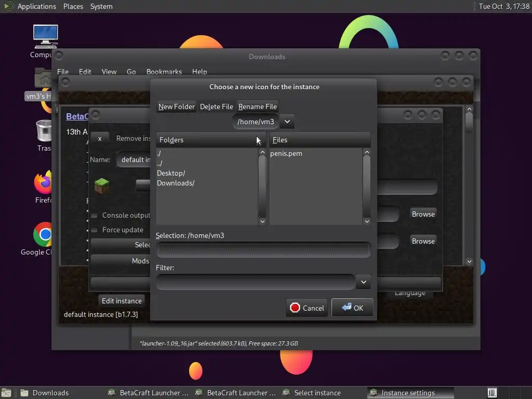Open the Trash desktop icon
The image size is (532, 399).
[x=44, y=131]
